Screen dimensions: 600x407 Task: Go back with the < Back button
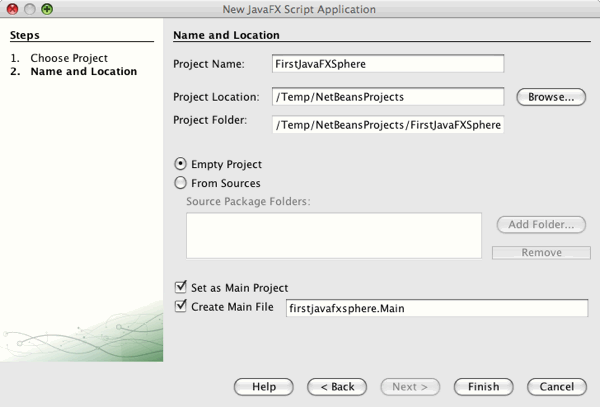pos(337,387)
